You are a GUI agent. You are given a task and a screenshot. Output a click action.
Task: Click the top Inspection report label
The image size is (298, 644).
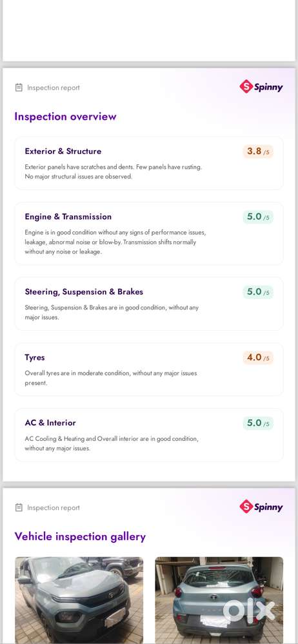pos(54,88)
